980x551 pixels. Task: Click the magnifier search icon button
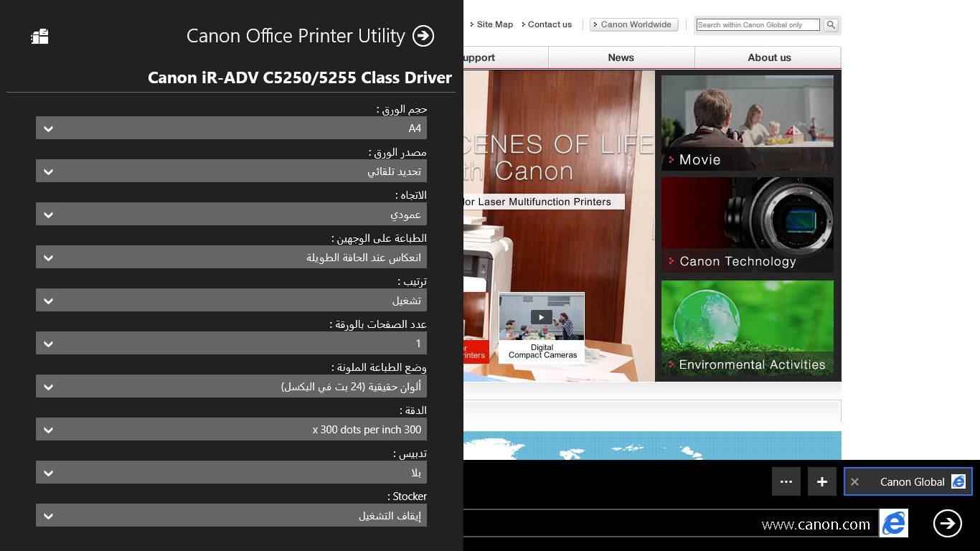click(x=831, y=24)
